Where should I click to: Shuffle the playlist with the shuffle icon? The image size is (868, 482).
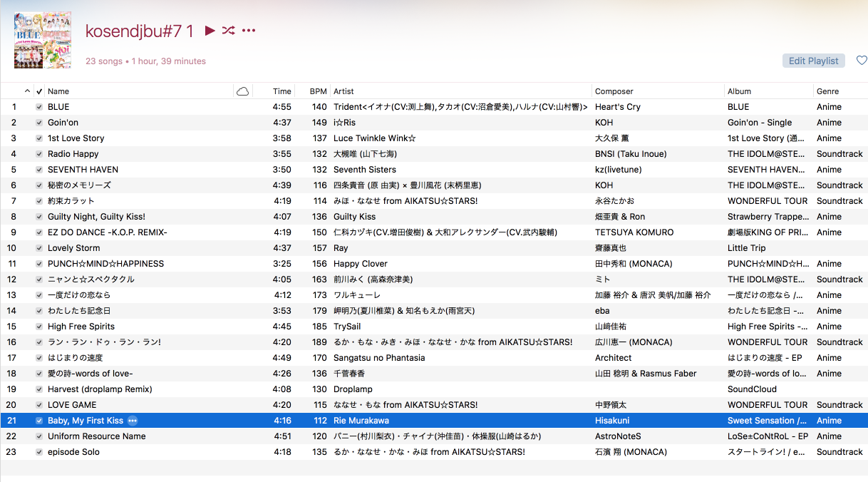point(228,31)
